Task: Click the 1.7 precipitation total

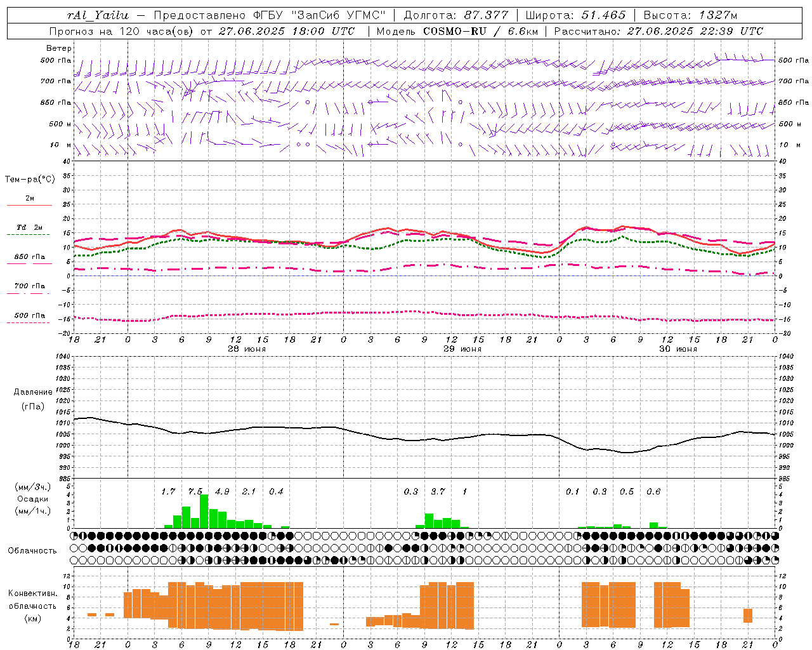Action: 168,491
